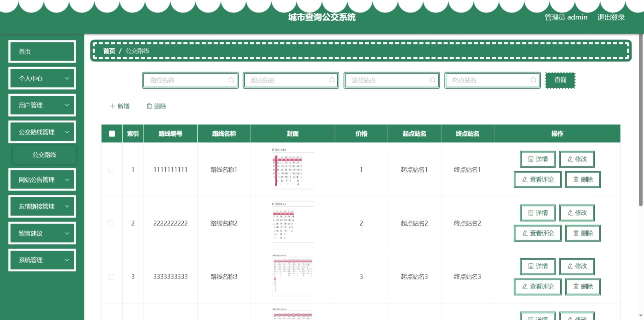Screen dimensions: 644x320
Task: Focus the 路线名称 search input
Action: click(x=190, y=80)
